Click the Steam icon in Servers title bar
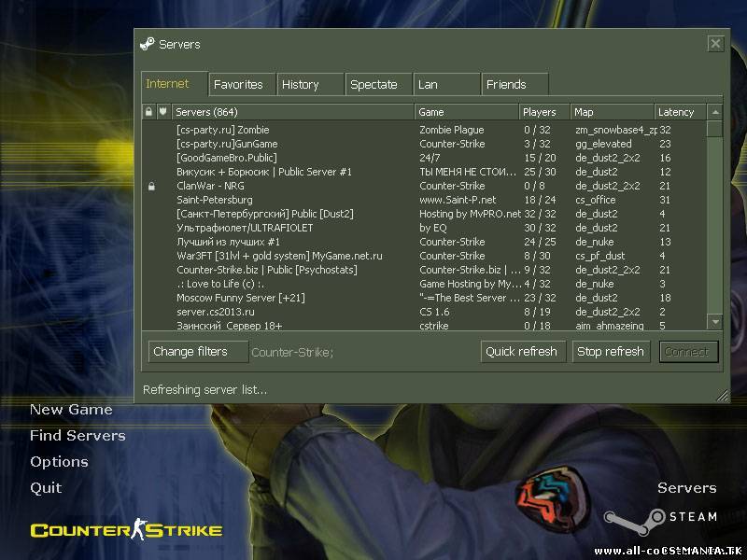747x560 pixels. pyautogui.click(x=147, y=44)
